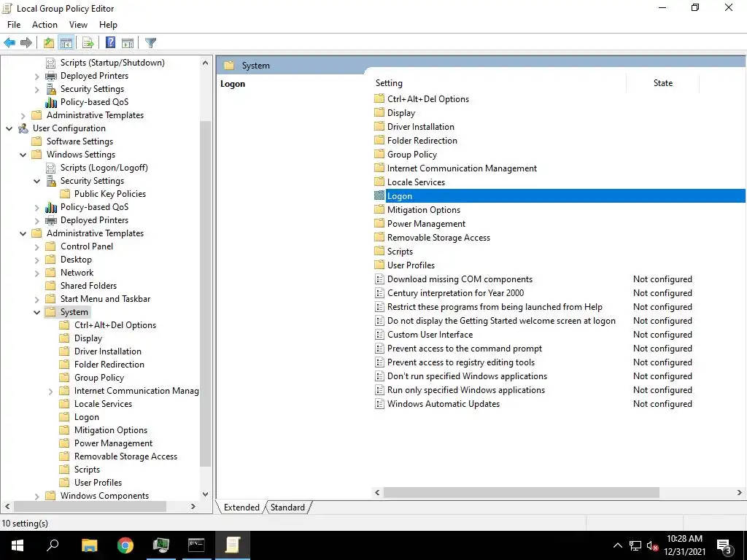Screen dimensions: 747x560
Task: Toggle Show/Hide Console Tree toolbar icon
Action: pyautogui.click(x=66, y=43)
